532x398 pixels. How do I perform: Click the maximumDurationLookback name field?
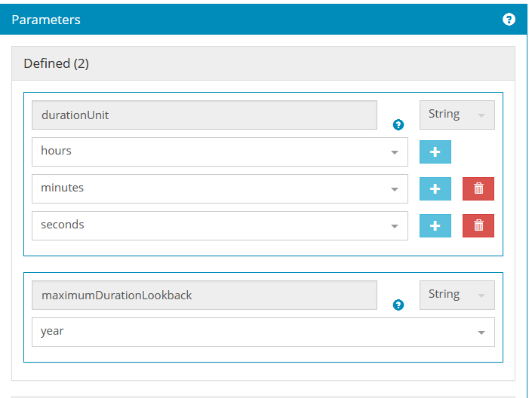tap(204, 295)
